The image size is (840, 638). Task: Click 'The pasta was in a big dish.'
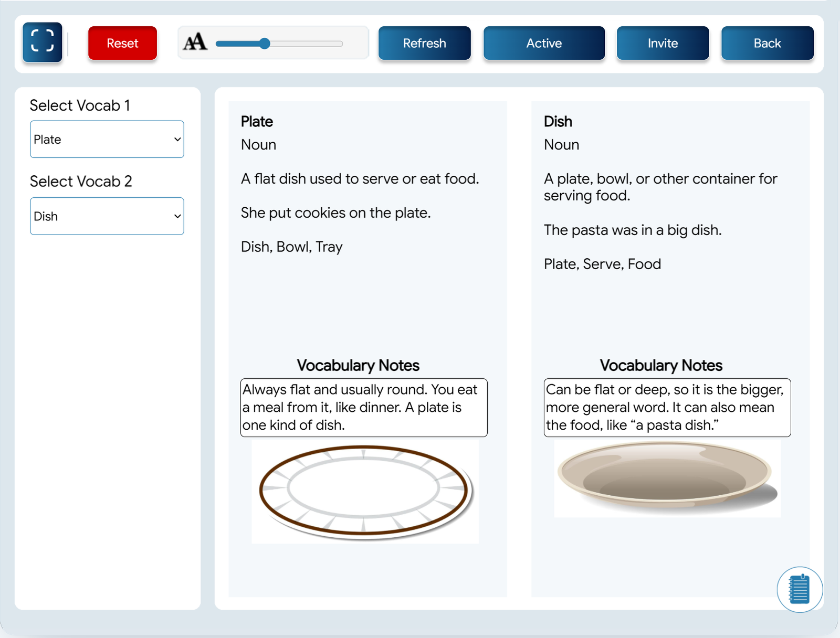pyautogui.click(x=633, y=230)
